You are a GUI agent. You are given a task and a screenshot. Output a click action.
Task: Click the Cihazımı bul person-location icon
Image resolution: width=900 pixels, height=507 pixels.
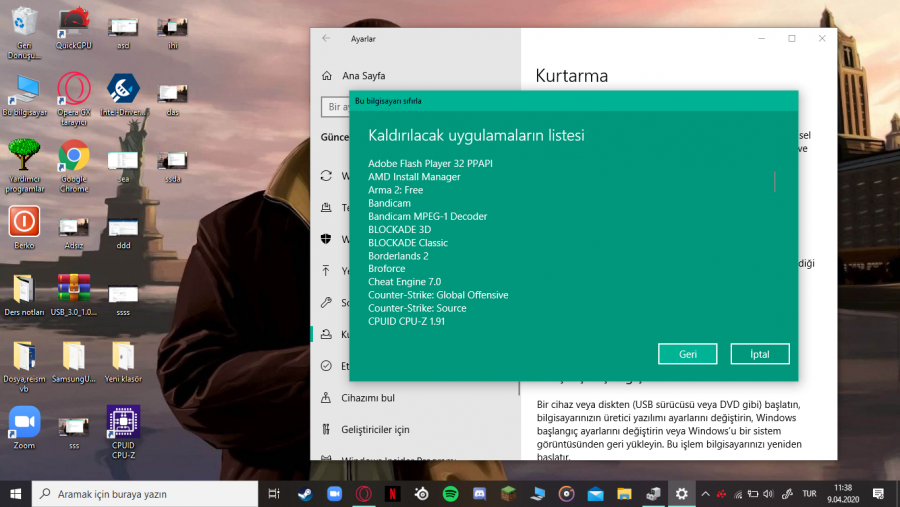pyautogui.click(x=326, y=397)
